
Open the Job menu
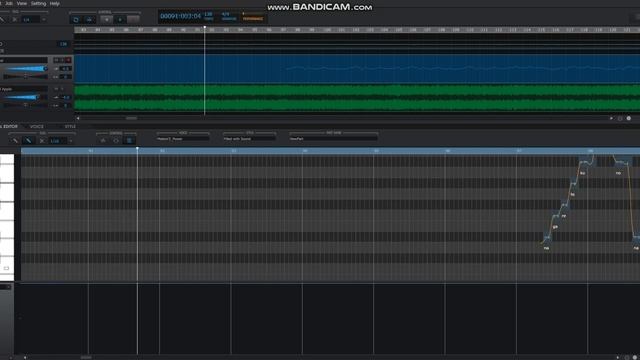9,3
